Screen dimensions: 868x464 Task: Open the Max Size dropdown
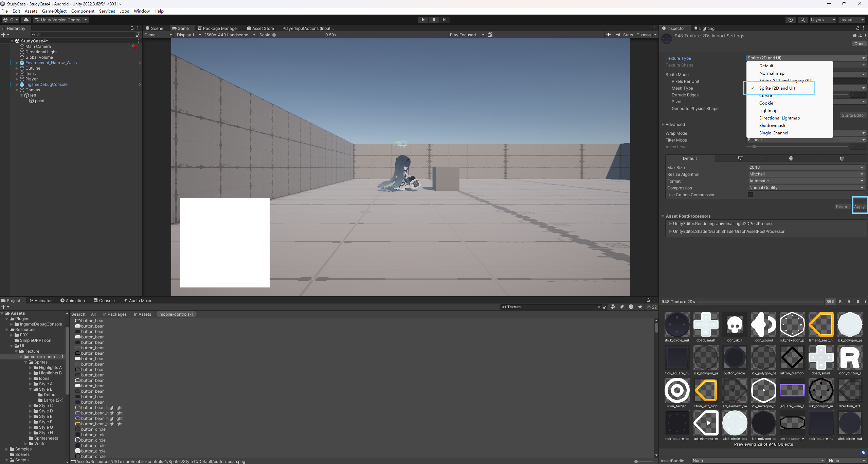click(x=806, y=167)
